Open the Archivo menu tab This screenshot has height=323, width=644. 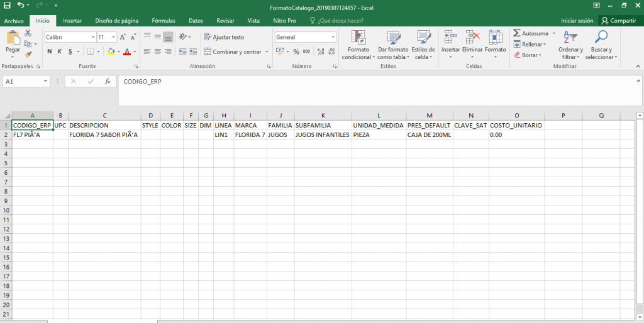(x=14, y=21)
